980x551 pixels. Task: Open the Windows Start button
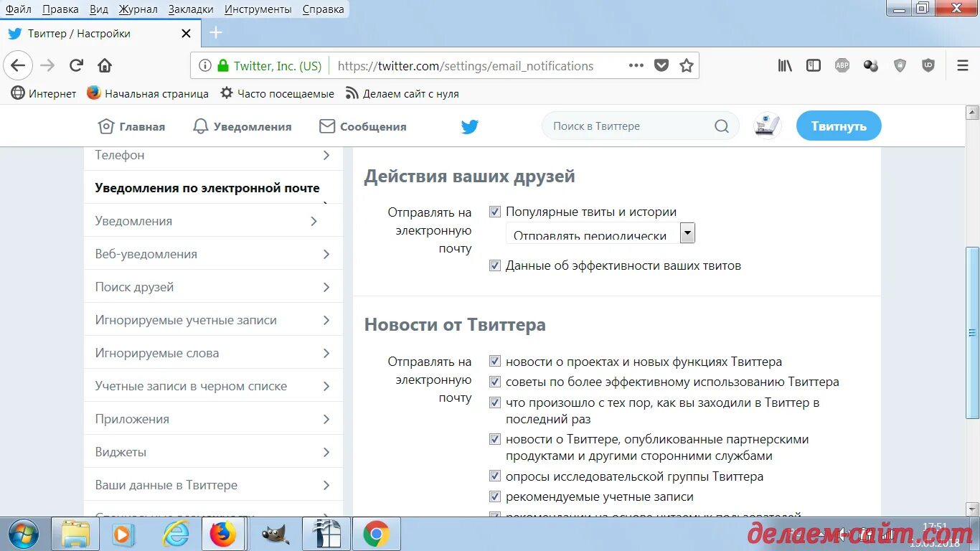[x=24, y=534]
